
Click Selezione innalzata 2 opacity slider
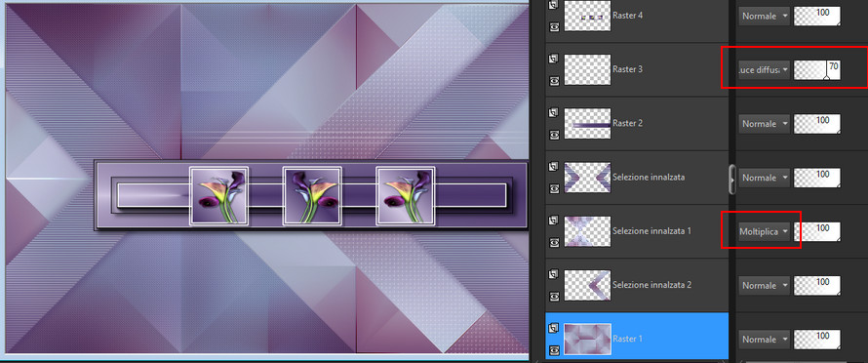point(816,285)
